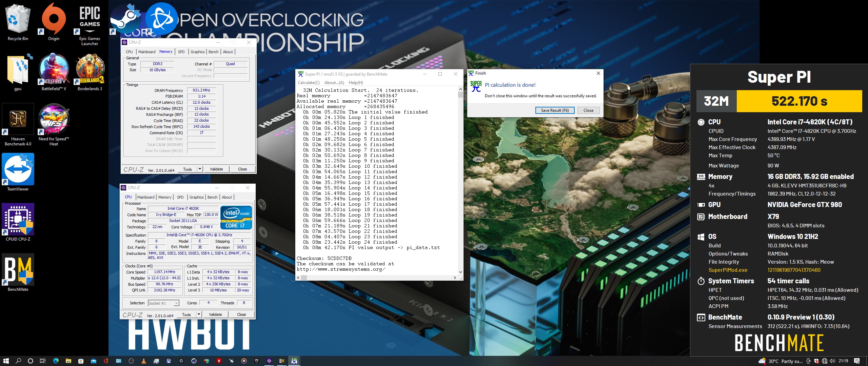The height and width of the screenshot is (366, 868).
Task: Open File Explorer from the taskbar
Action: click(x=68, y=361)
